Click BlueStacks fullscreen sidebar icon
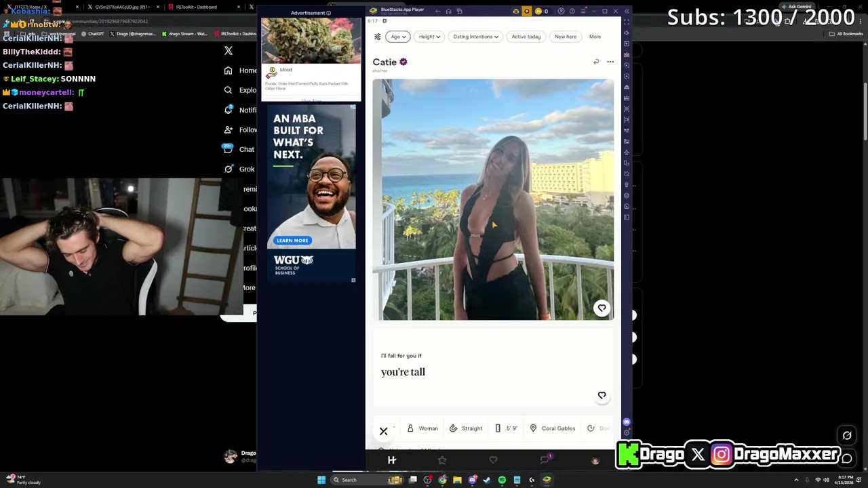Screen dimensions: 868x488 [627, 22]
